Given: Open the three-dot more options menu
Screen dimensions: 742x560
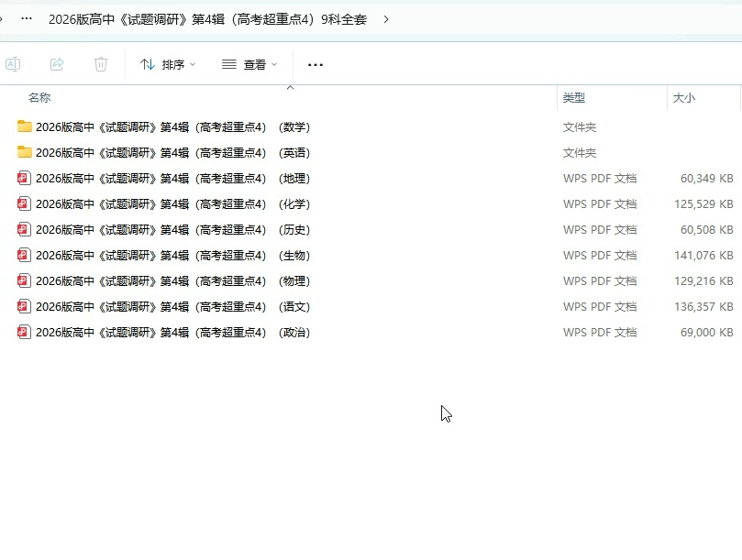Looking at the screenshot, I should pos(316,65).
